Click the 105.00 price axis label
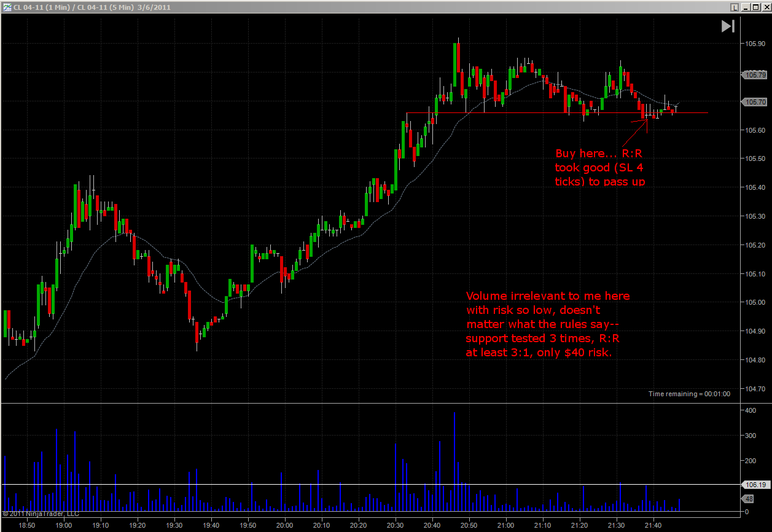The width and height of the screenshot is (772, 532). click(x=756, y=302)
